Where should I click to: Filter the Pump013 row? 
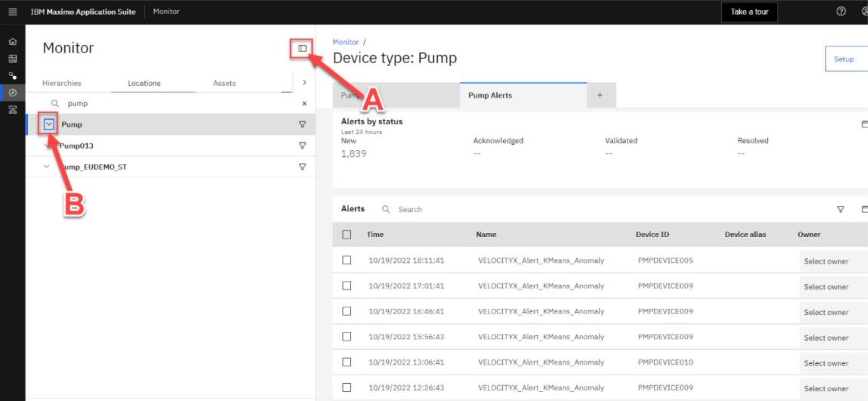click(302, 146)
